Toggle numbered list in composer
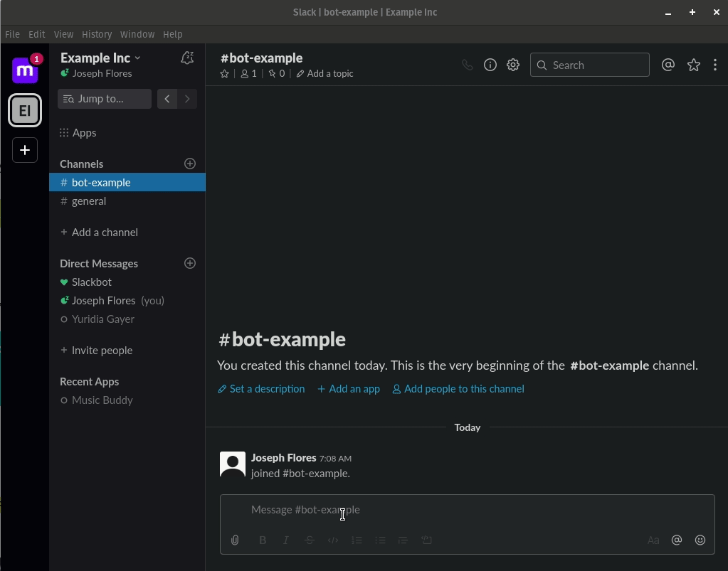The width and height of the screenshot is (728, 571). tap(357, 540)
